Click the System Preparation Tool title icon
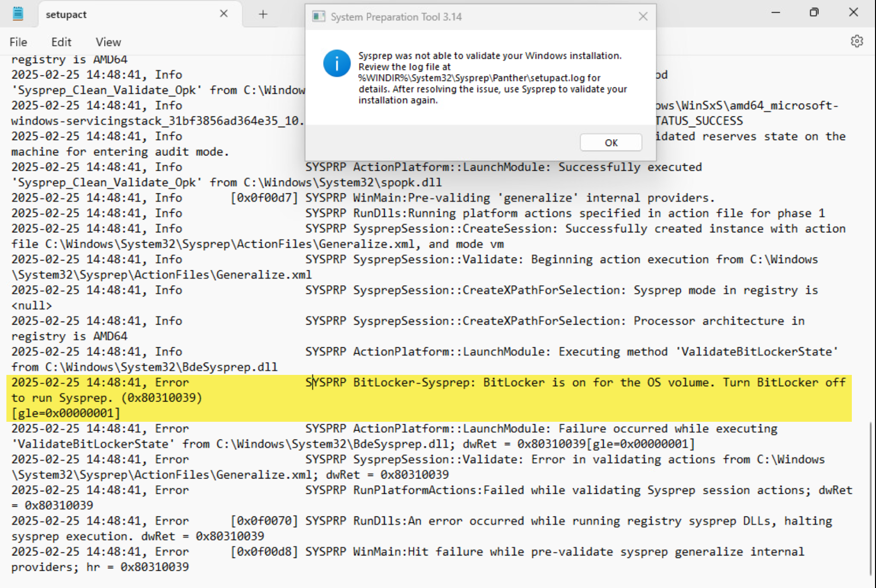 pos(319,17)
